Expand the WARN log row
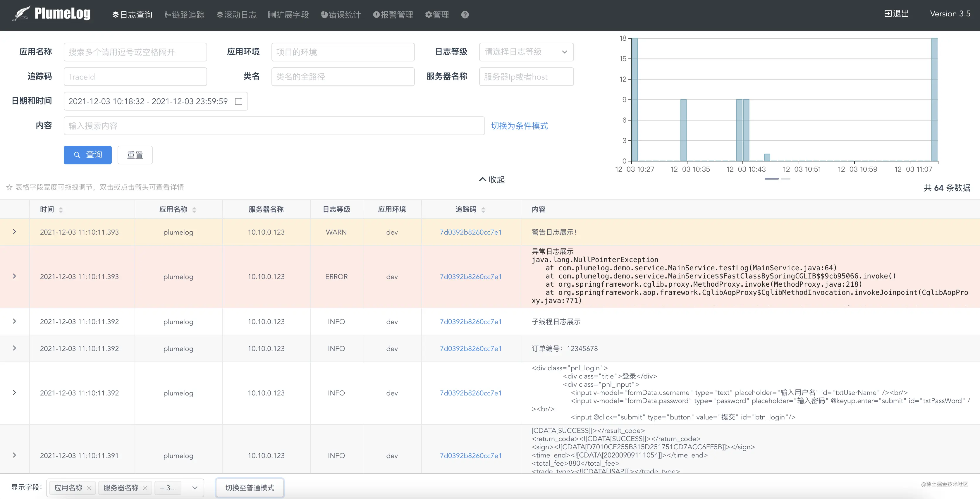Viewport: 980px width, 499px height. 14,232
